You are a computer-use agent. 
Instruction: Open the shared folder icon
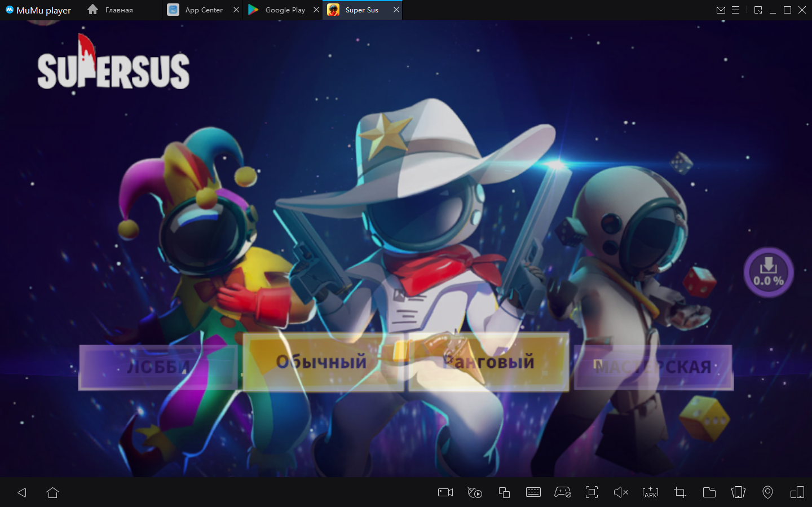click(x=709, y=492)
